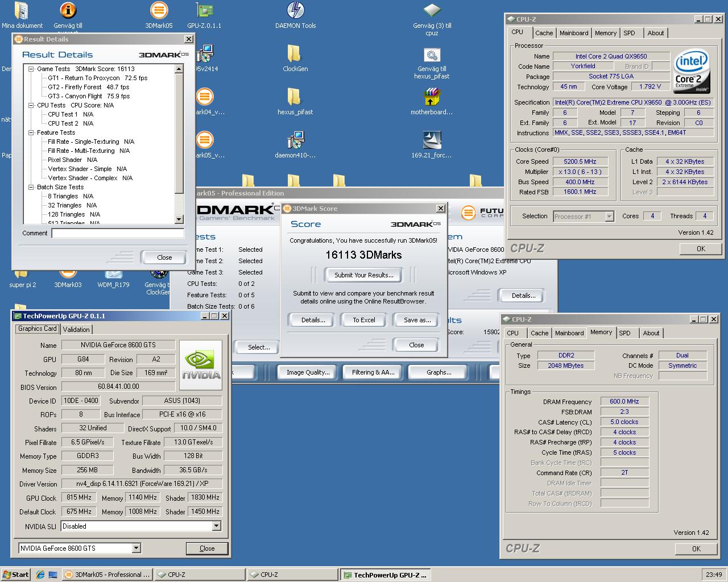Image resolution: width=728 pixels, height=582 pixels.
Task: Switch to the Cache tab in top CPU-Z
Action: [544, 33]
